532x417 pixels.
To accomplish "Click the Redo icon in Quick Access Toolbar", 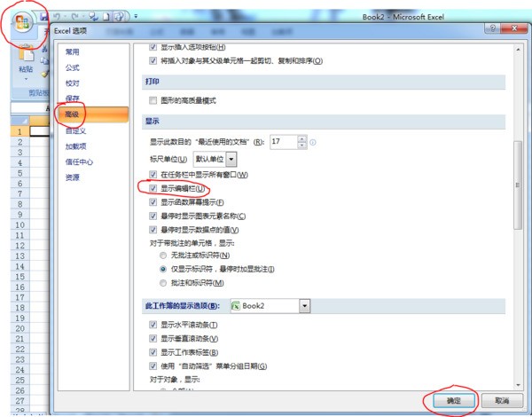I will [x=75, y=16].
